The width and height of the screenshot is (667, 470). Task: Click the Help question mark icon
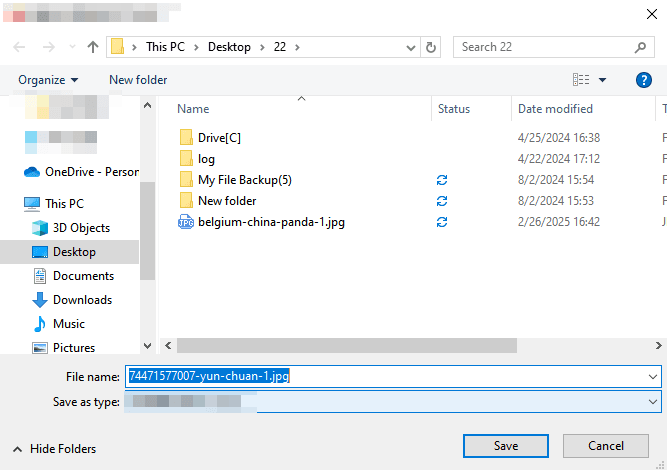click(644, 80)
